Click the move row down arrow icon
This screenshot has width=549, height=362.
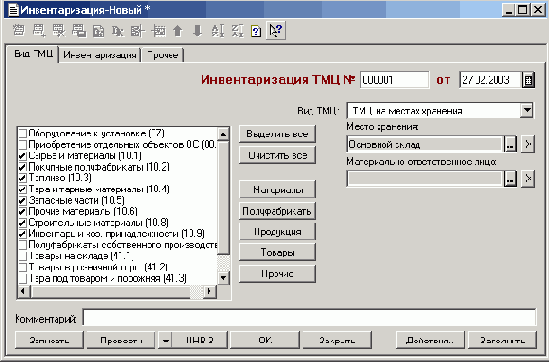(x=197, y=31)
